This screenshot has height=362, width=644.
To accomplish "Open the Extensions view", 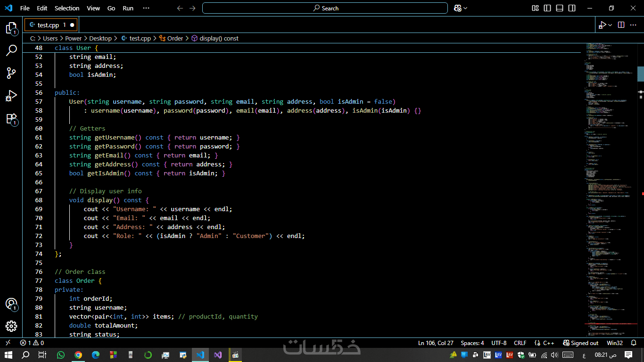I will point(11,118).
